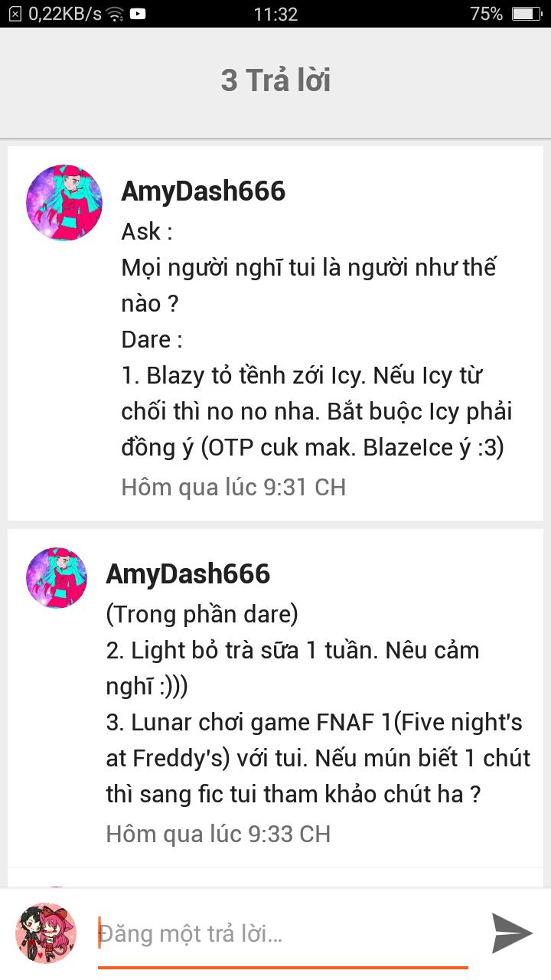Image resolution: width=551 pixels, height=980 pixels.
Task: Tap the YouTube notification icon in status bar
Action: pyautogui.click(x=138, y=13)
